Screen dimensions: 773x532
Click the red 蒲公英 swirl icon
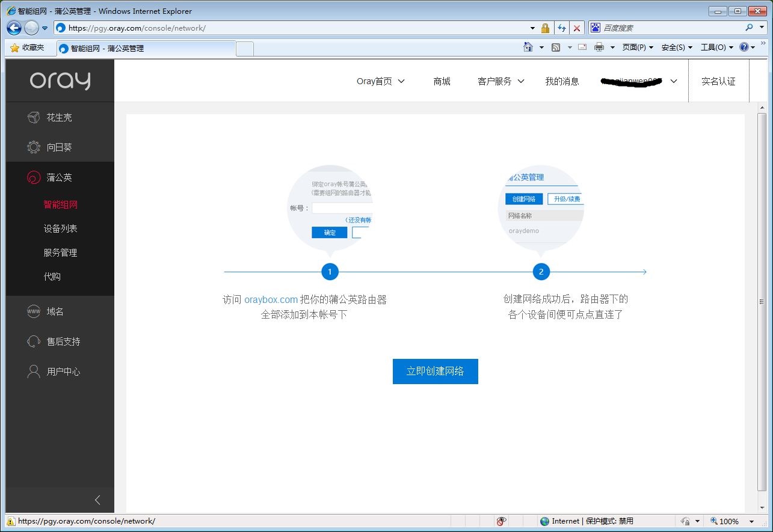[34, 177]
